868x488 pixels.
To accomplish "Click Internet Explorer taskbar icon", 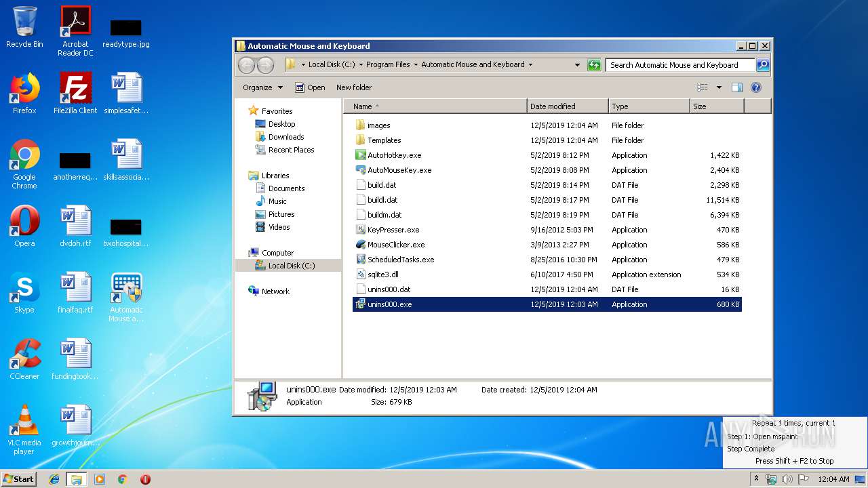I will click(54, 479).
